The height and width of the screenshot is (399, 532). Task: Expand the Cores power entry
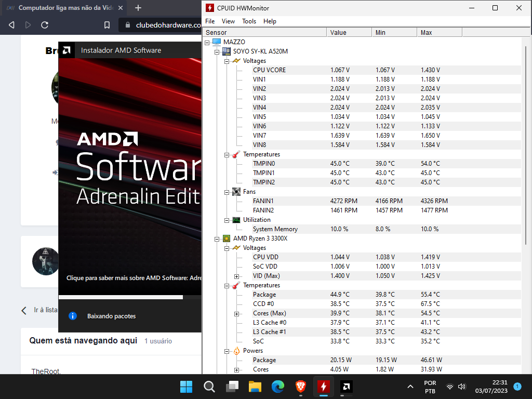(x=236, y=370)
